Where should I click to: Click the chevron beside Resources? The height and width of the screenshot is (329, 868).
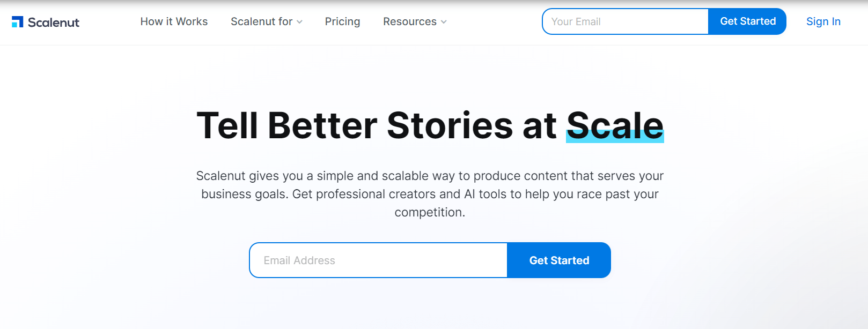point(444,22)
